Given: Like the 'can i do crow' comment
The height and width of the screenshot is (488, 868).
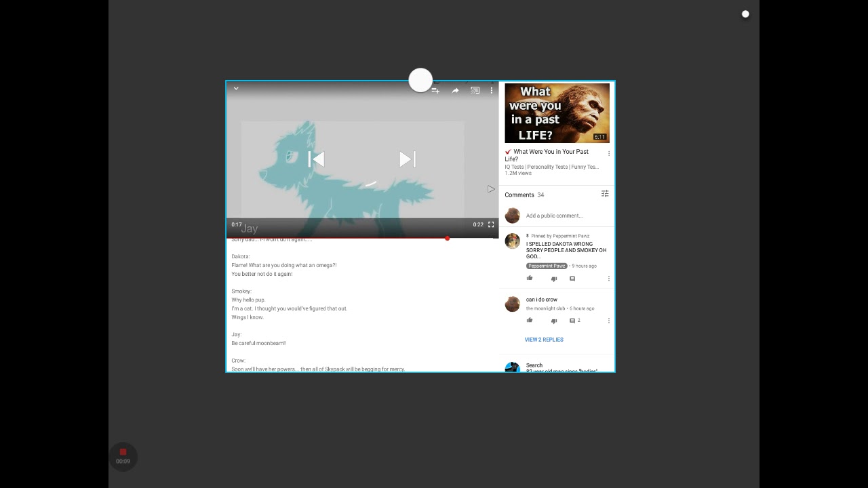Looking at the screenshot, I should click(x=530, y=320).
